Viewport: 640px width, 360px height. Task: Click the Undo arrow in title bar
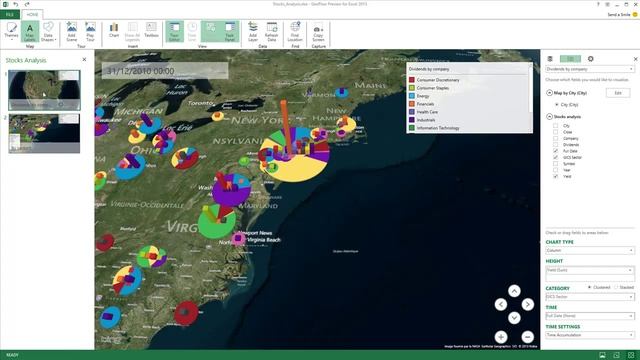tap(16, 4)
